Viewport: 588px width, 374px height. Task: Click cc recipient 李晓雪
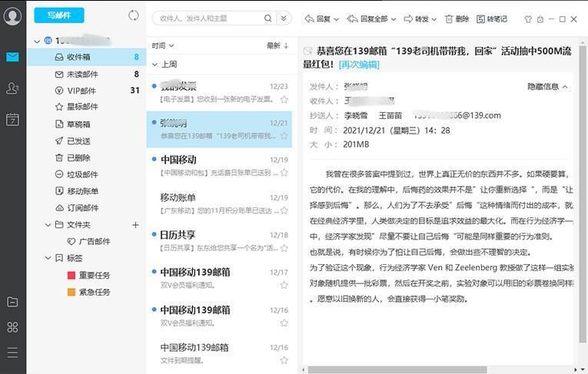point(356,115)
